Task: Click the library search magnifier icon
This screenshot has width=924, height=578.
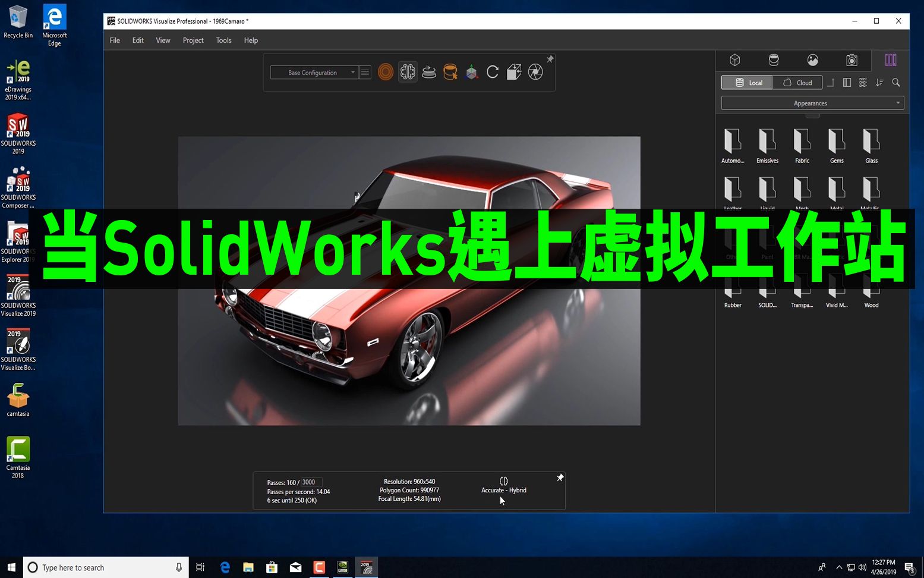Action: [x=896, y=83]
